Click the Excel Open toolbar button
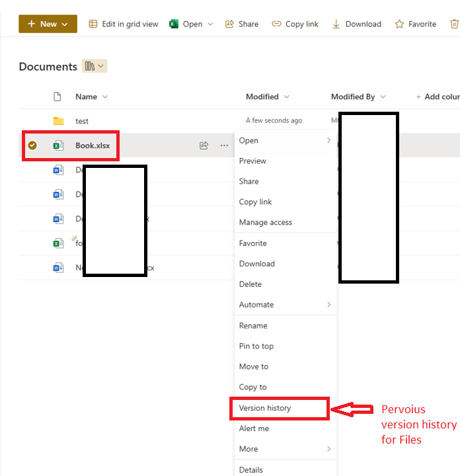The height and width of the screenshot is (476, 460). click(186, 24)
